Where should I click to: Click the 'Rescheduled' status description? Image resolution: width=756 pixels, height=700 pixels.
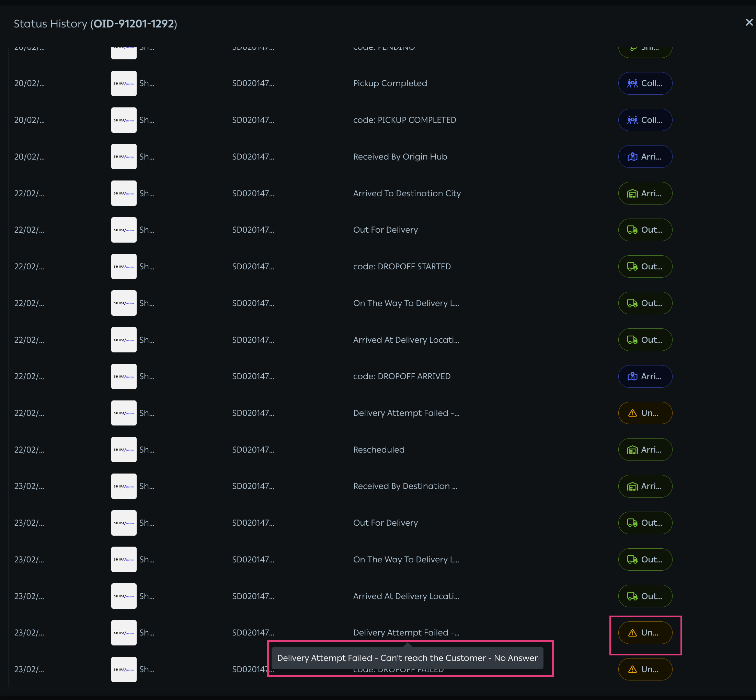(379, 450)
